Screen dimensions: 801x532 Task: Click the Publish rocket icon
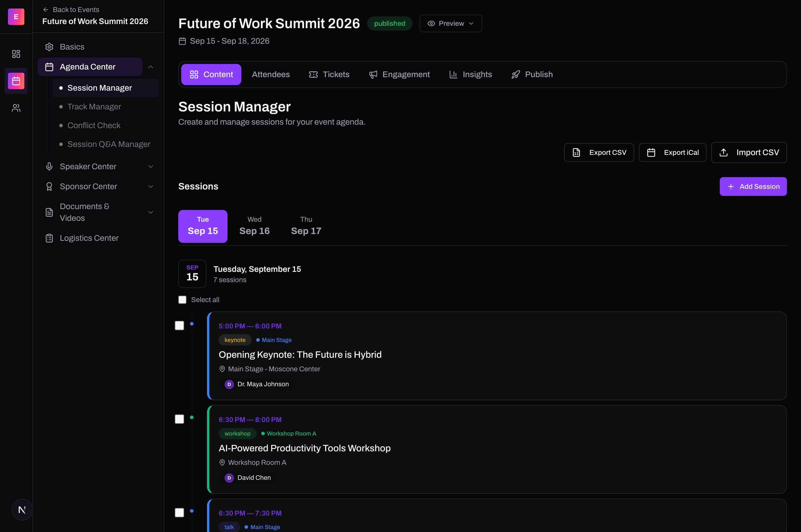(x=516, y=74)
